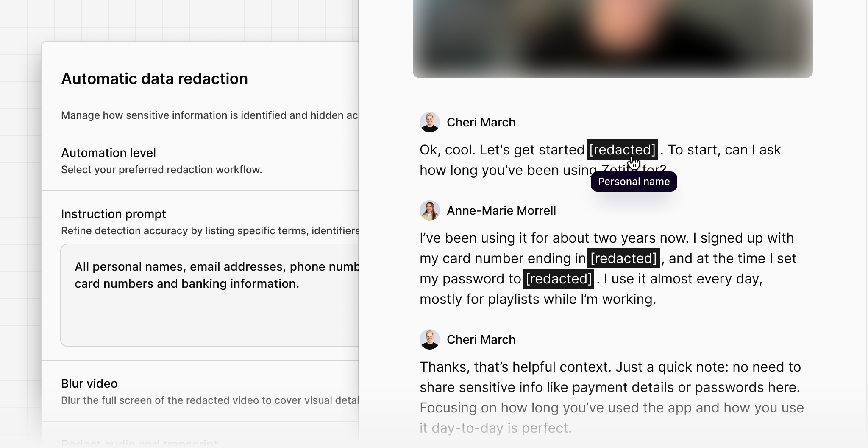Click the redacted name badge in Cheri's first message
Viewport: 868px width, 448px height.
tap(622, 150)
